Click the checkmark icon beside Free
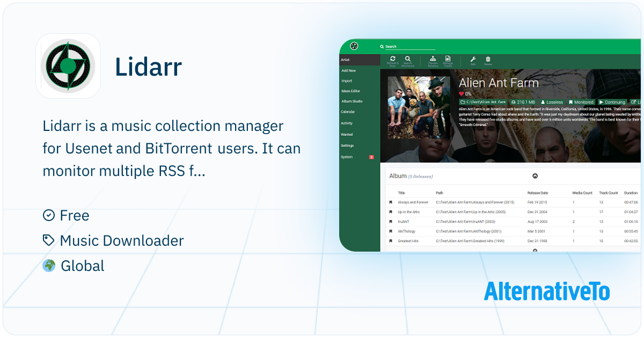The width and height of the screenshot is (644, 338). click(48, 215)
